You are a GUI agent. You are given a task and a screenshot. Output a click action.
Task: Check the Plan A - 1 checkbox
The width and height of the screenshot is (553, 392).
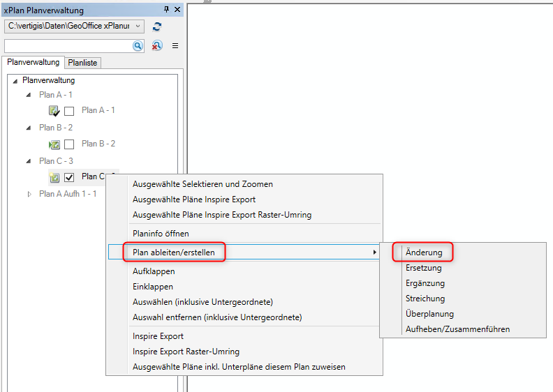pyautogui.click(x=69, y=112)
